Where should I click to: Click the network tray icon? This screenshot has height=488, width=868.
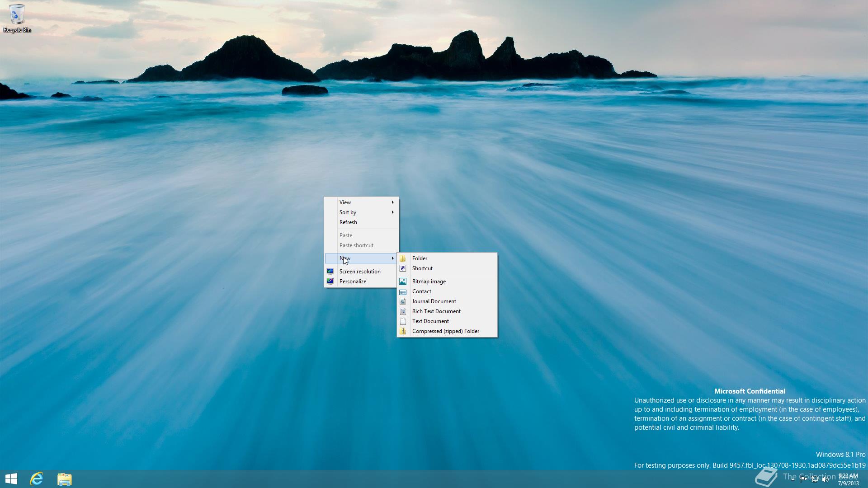[x=815, y=479]
